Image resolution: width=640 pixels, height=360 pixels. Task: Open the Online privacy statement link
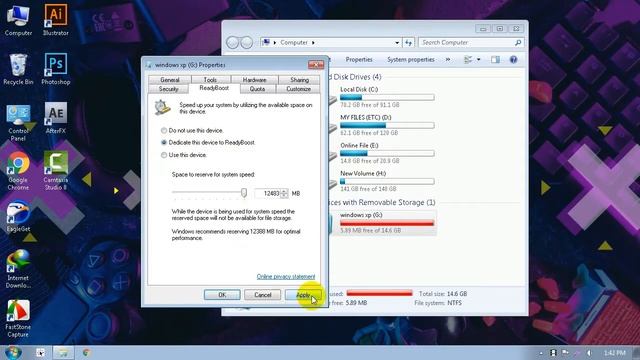286,276
